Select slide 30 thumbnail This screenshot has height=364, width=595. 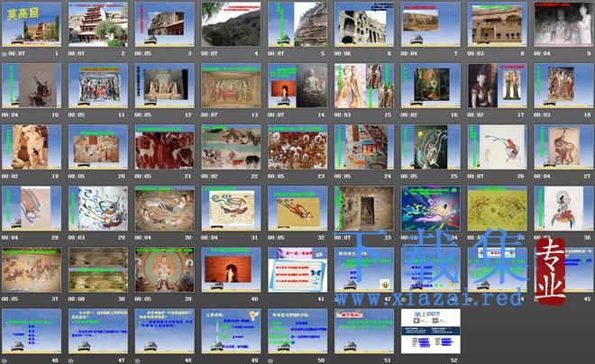pyautogui.click(x=164, y=208)
